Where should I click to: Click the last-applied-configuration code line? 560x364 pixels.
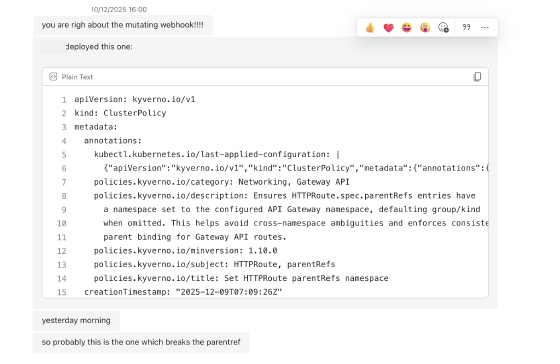[x=217, y=154]
